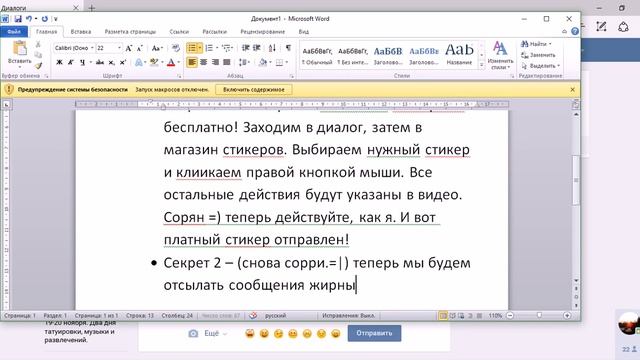Toggle Print Layout view in status bar

443,316
